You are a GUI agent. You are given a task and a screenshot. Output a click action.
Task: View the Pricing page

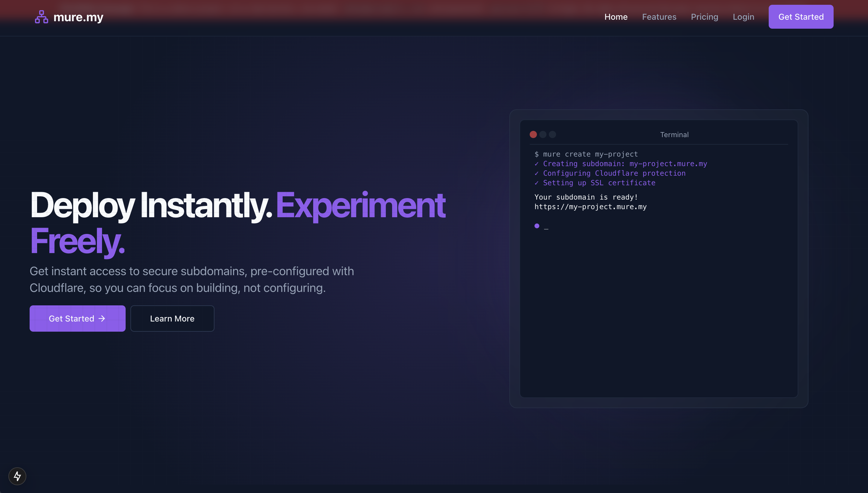point(704,17)
